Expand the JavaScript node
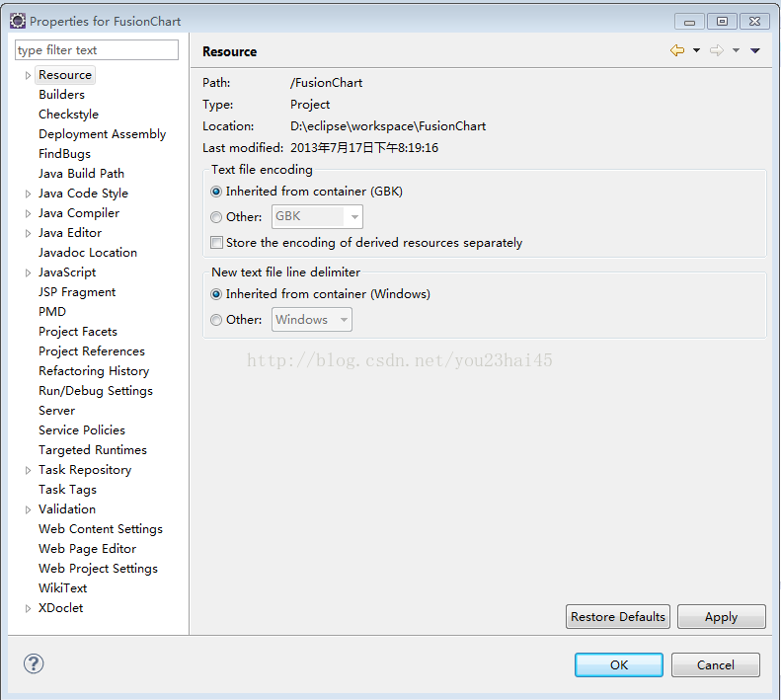The height and width of the screenshot is (700, 781). pyautogui.click(x=28, y=273)
